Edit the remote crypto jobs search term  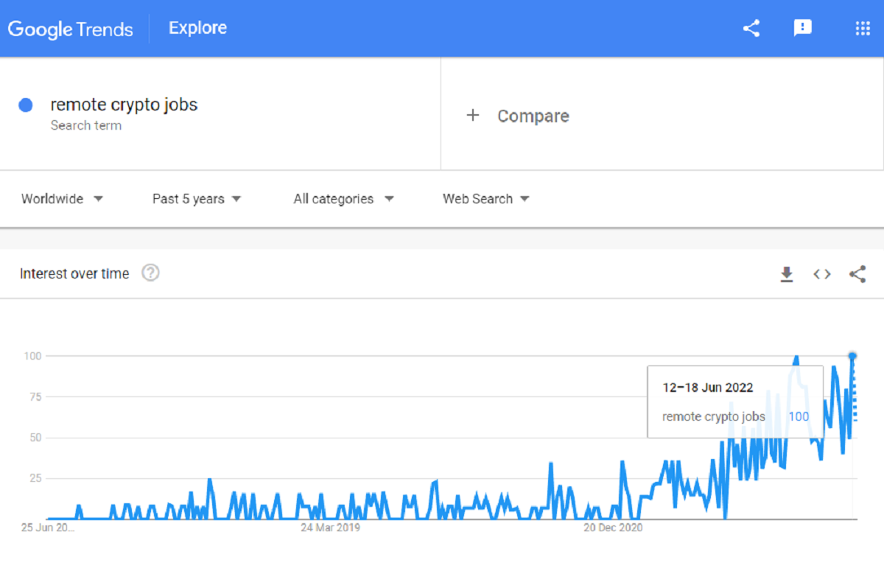124,105
